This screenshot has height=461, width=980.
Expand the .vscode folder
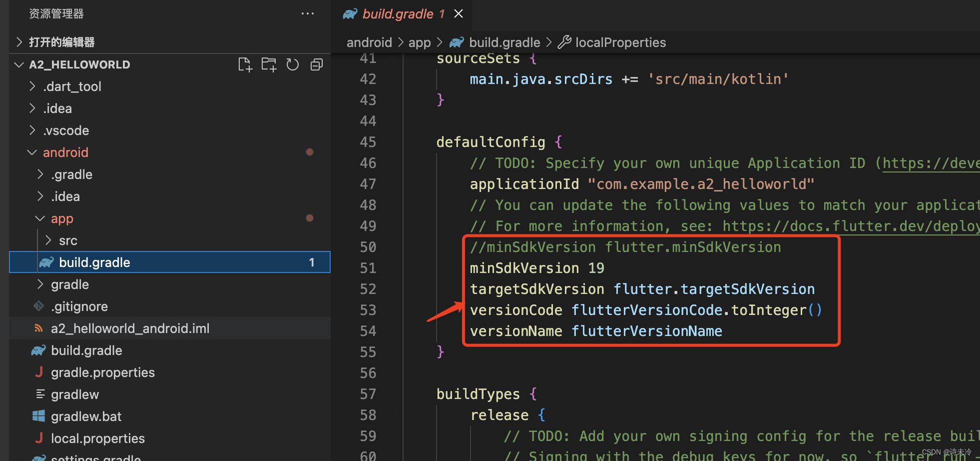pos(170,130)
